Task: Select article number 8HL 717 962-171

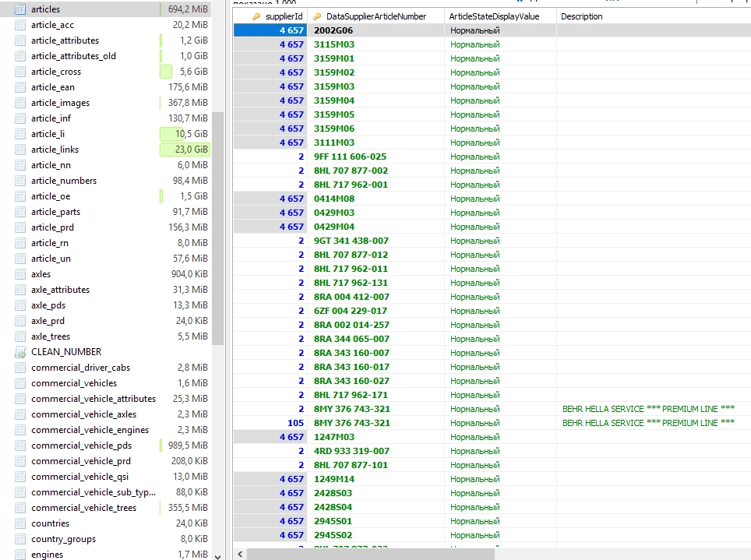Action: (351, 395)
